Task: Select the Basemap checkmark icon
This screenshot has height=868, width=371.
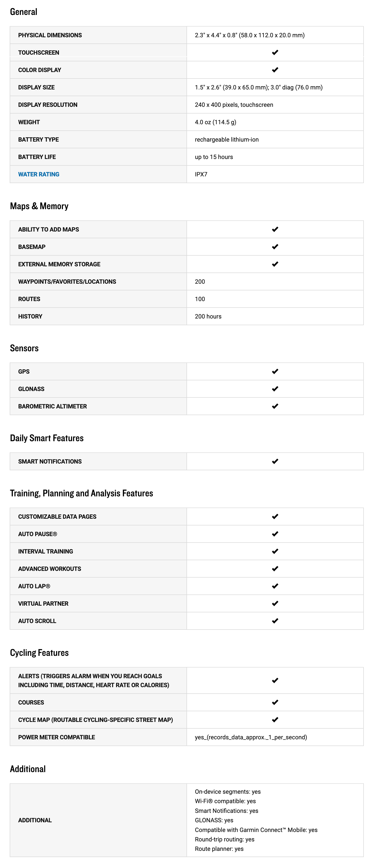Action: coord(275,247)
